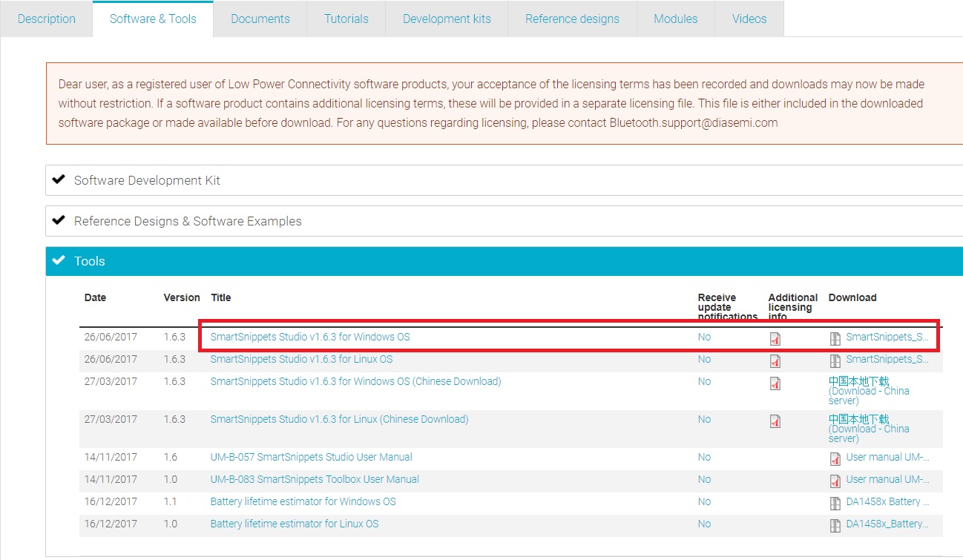Toggle update notifications 'No' for Battery estimator Linux
The image size is (963, 560).
tap(704, 524)
